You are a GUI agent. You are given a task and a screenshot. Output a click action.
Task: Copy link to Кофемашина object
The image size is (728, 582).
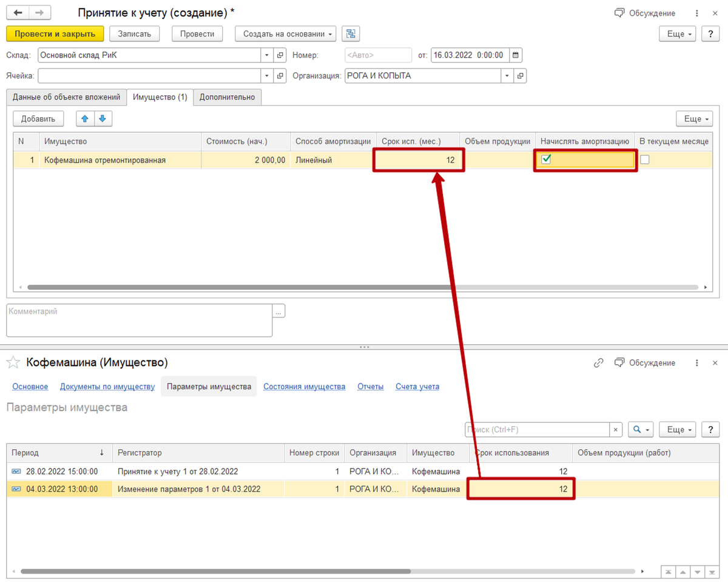coord(598,363)
